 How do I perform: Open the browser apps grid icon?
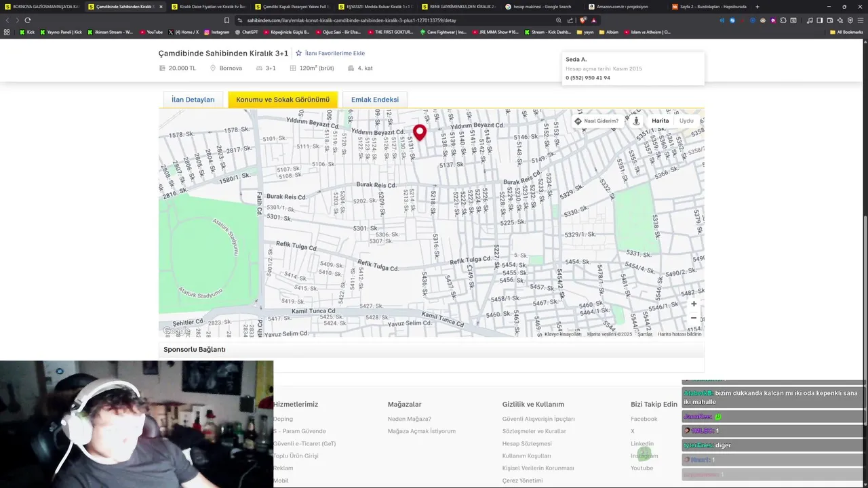click(7, 32)
